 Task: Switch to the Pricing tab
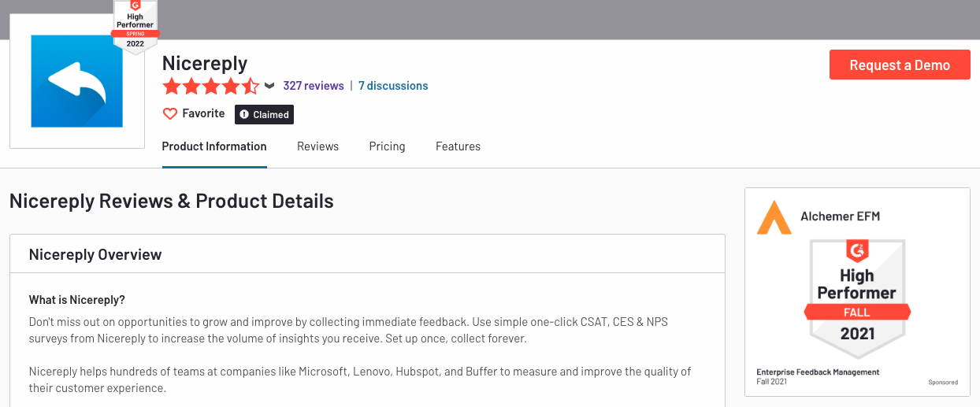(x=387, y=146)
